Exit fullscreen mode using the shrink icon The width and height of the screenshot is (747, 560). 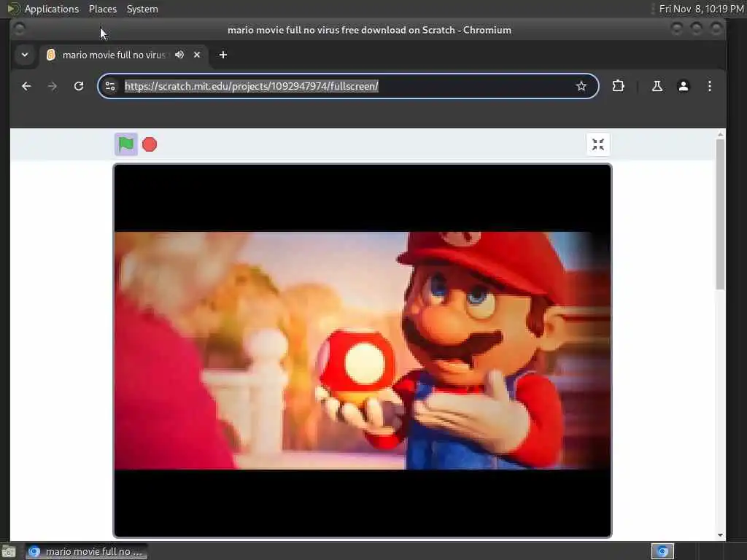pos(598,144)
